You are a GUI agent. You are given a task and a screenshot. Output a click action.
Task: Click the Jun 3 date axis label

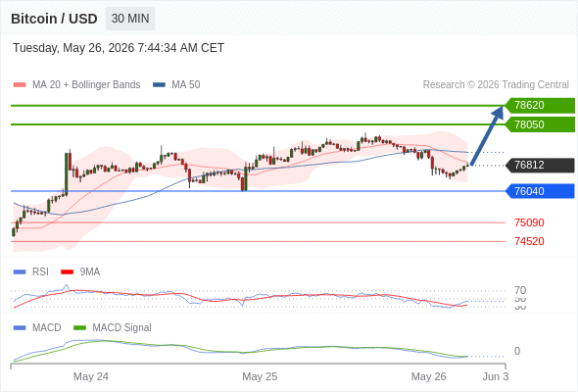[496, 376]
